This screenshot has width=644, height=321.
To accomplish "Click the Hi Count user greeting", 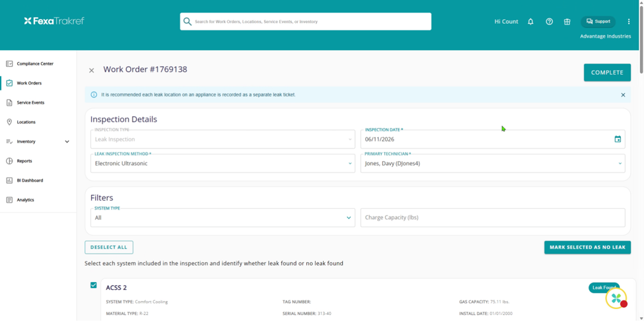I will 506,22.
